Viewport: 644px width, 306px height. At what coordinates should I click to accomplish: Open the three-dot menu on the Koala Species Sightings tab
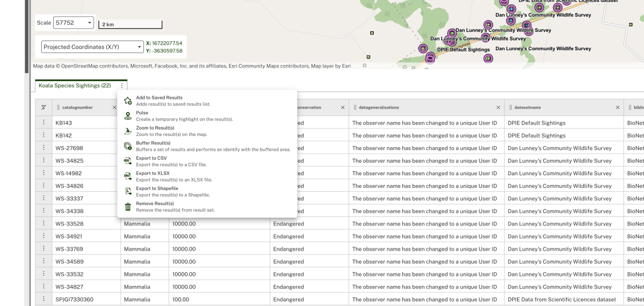tap(122, 86)
